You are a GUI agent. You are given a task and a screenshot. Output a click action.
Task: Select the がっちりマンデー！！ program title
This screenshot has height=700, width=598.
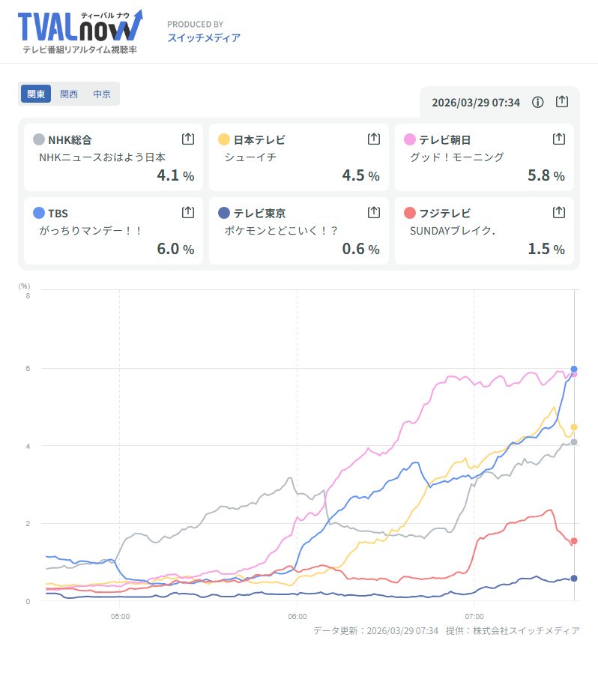click(x=91, y=231)
